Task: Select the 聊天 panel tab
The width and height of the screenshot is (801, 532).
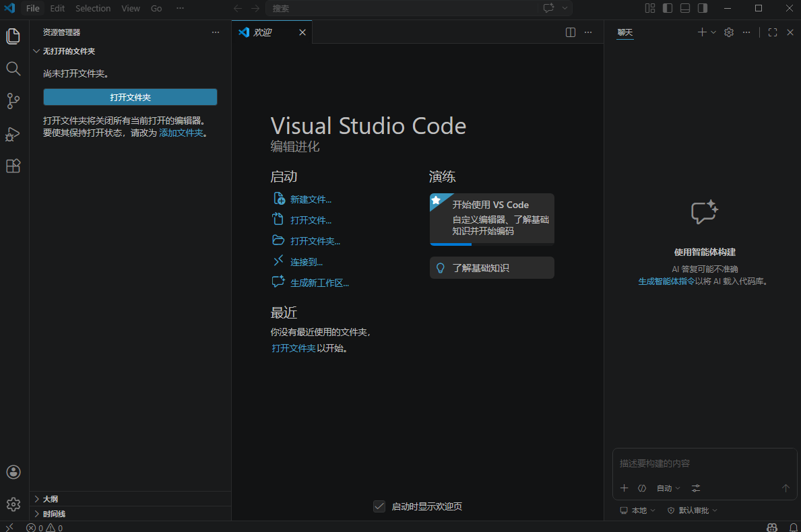Action: [x=625, y=32]
